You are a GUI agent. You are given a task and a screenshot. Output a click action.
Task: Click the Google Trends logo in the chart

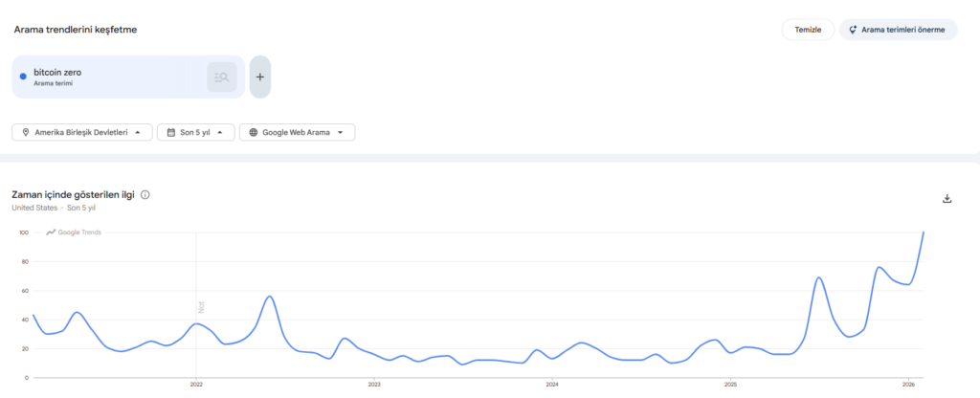pos(74,232)
